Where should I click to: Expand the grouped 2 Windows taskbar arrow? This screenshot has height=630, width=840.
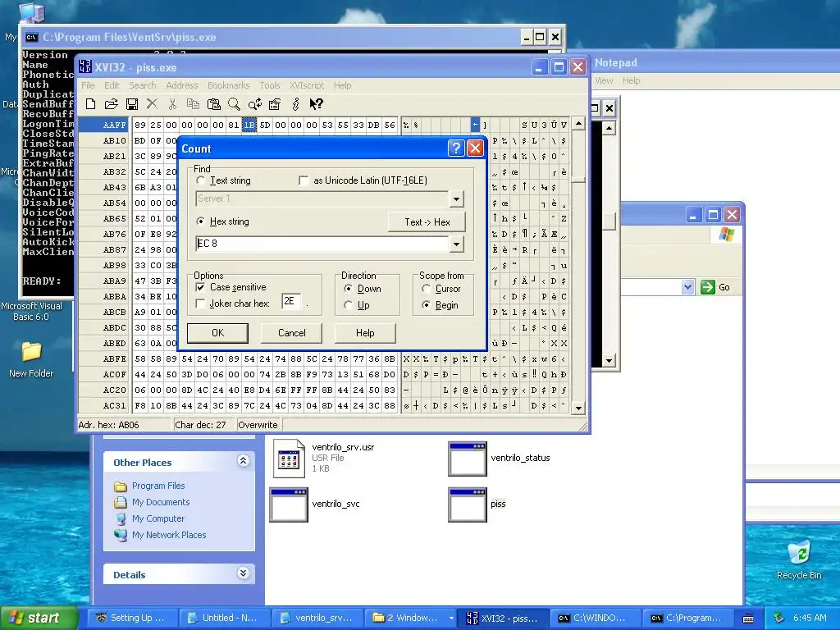coord(450,619)
